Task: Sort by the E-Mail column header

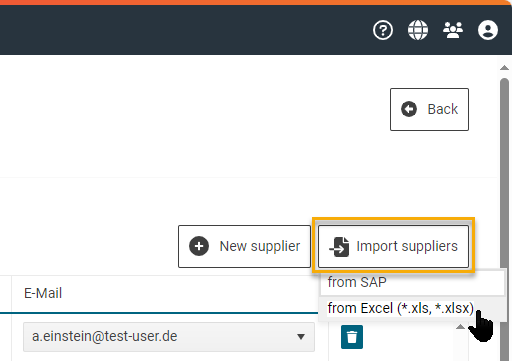Action: (x=43, y=293)
